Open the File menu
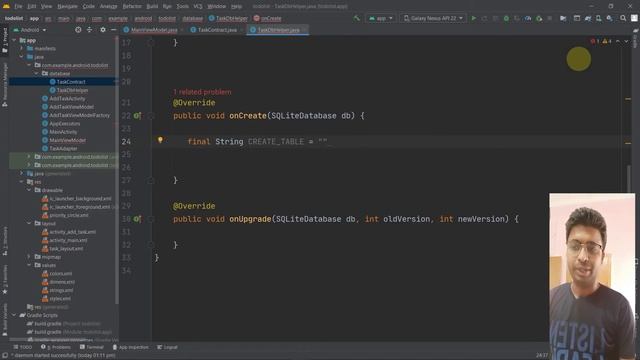This screenshot has height=360, width=640. 18,7
